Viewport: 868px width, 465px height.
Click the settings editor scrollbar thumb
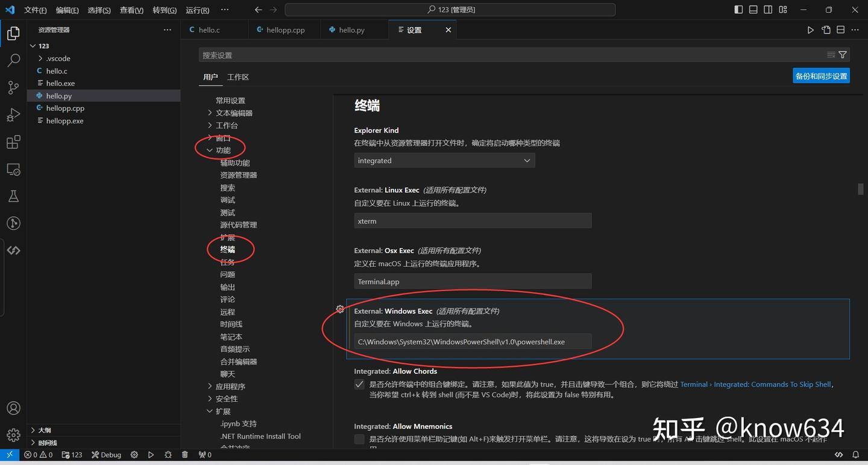(x=861, y=189)
